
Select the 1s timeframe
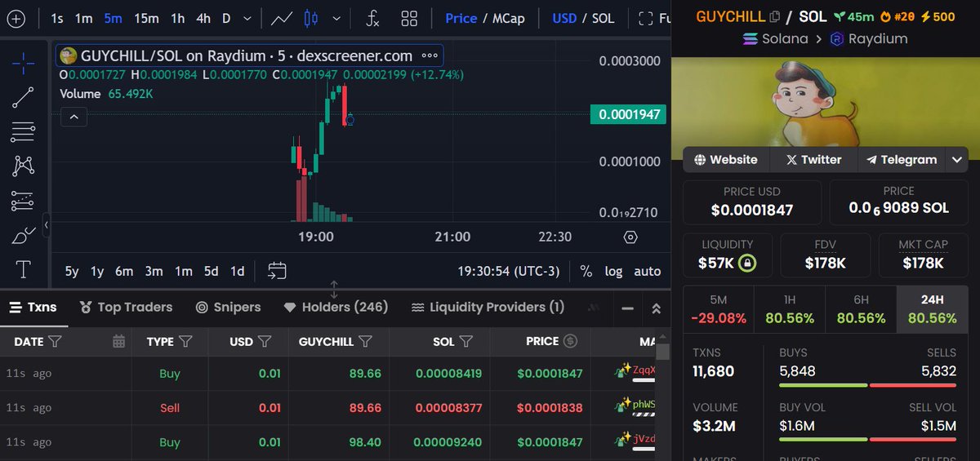coord(57,18)
